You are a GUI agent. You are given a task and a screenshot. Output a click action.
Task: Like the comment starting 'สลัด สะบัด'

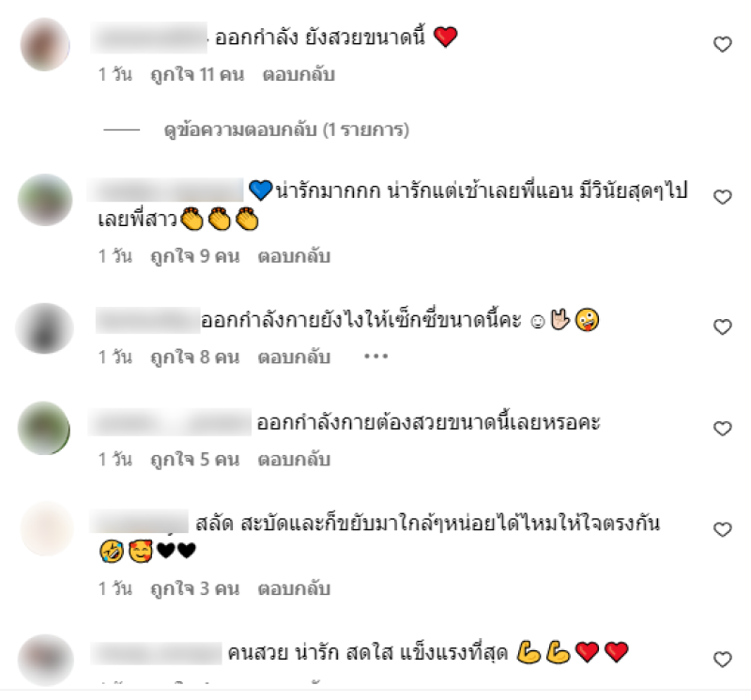pyautogui.click(x=722, y=529)
